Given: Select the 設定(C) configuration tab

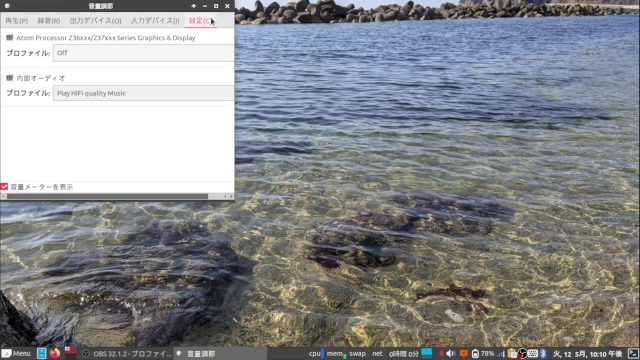Looking at the screenshot, I should 200,20.
